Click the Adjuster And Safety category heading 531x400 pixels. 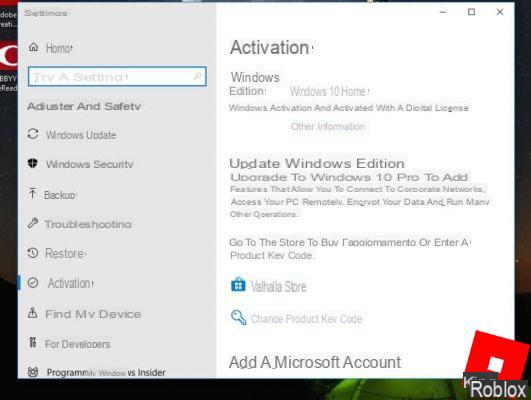pos(84,106)
